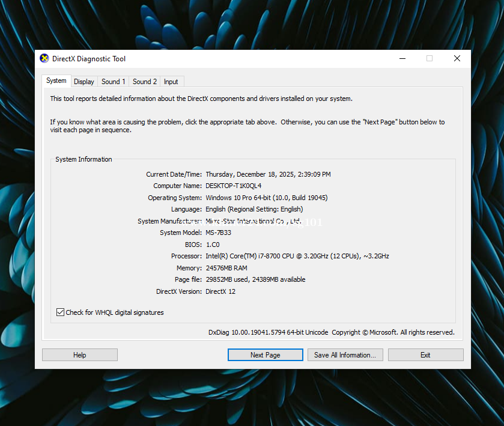Image resolution: width=504 pixels, height=426 pixels.
Task: Click the Next Page button
Action: pos(265,355)
